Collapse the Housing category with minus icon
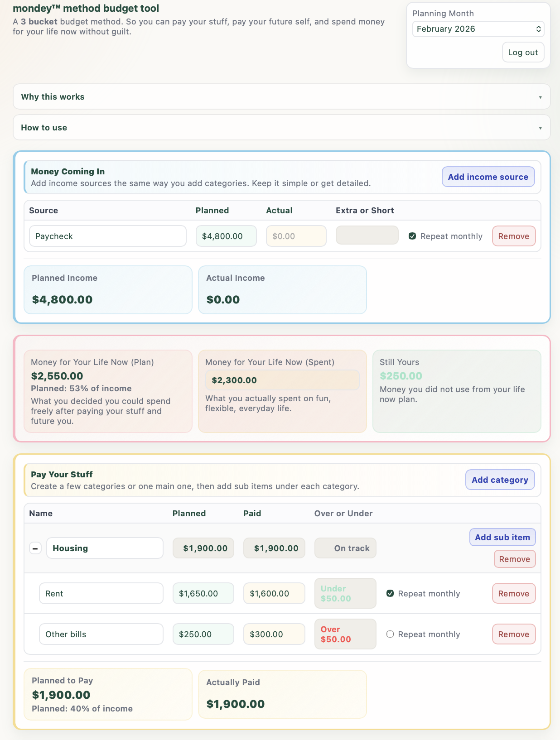560x740 pixels. (x=35, y=548)
